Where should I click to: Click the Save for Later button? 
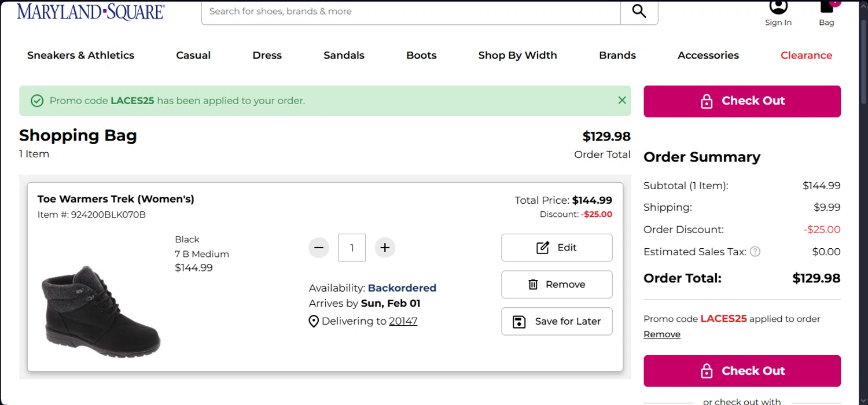(x=557, y=321)
